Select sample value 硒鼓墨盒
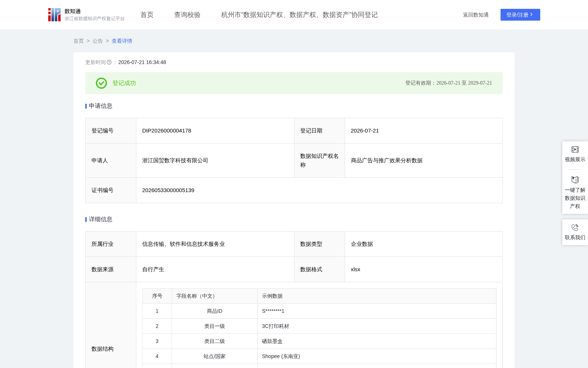This screenshot has height=368, width=588. [272, 341]
